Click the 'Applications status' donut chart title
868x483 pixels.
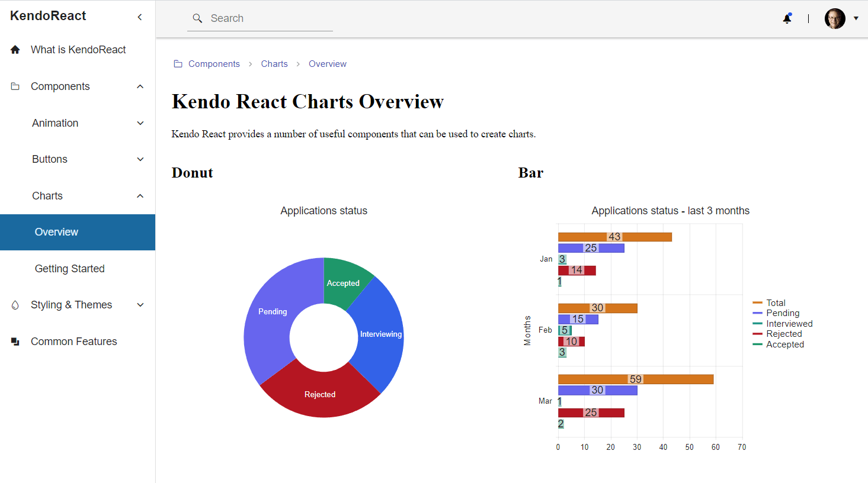tap(324, 211)
